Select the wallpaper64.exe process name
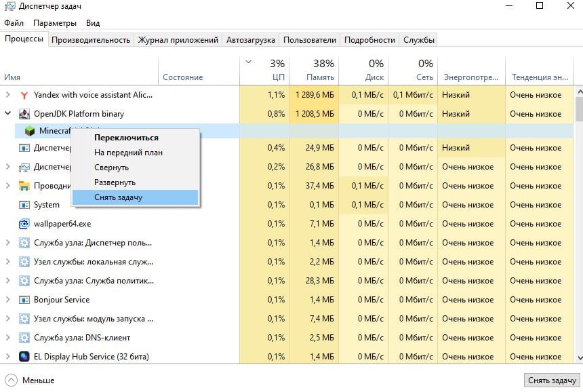 [x=62, y=224]
